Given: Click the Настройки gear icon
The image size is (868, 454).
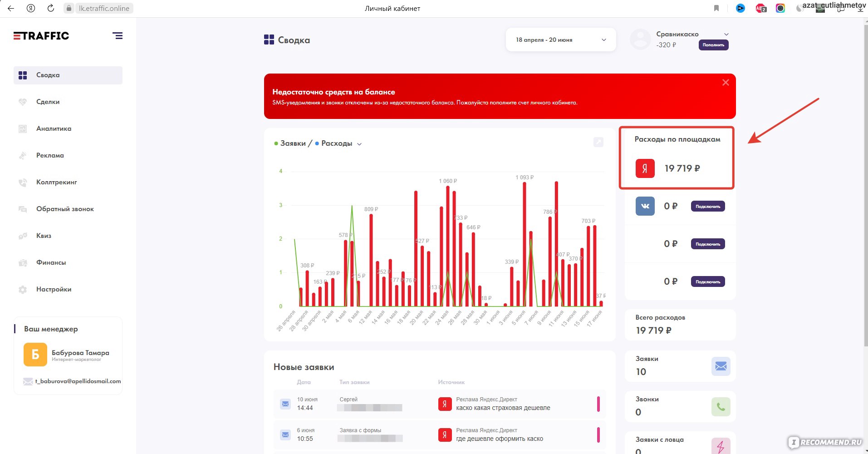Looking at the screenshot, I should (x=23, y=290).
